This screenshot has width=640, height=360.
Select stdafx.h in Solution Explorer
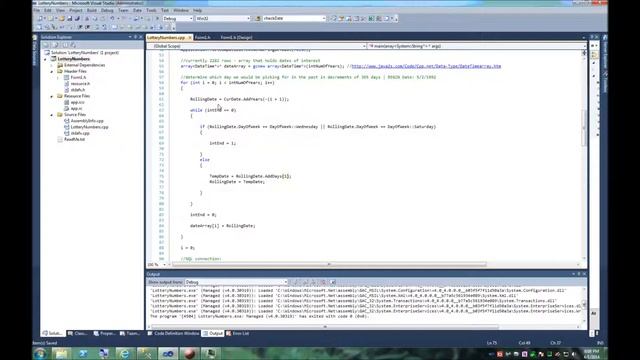78,90
